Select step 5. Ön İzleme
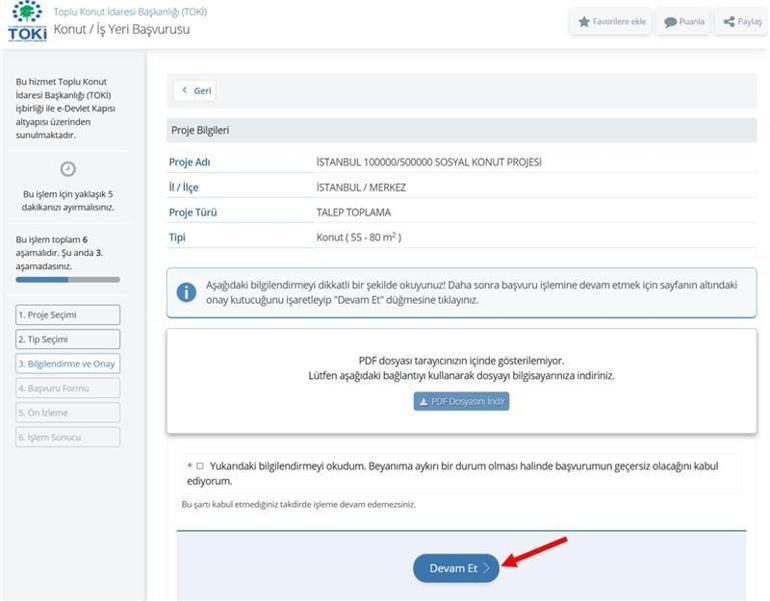 (68, 412)
